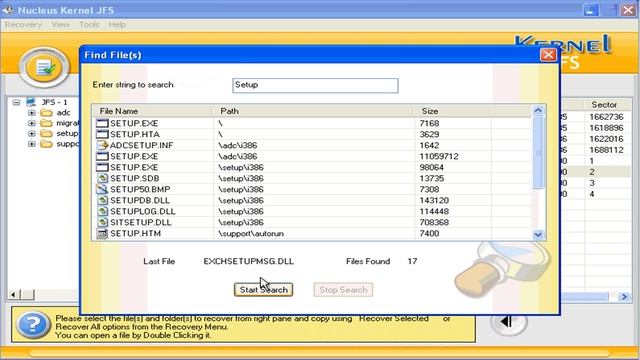
Task: Expand the support folder node
Action: click(31, 144)
